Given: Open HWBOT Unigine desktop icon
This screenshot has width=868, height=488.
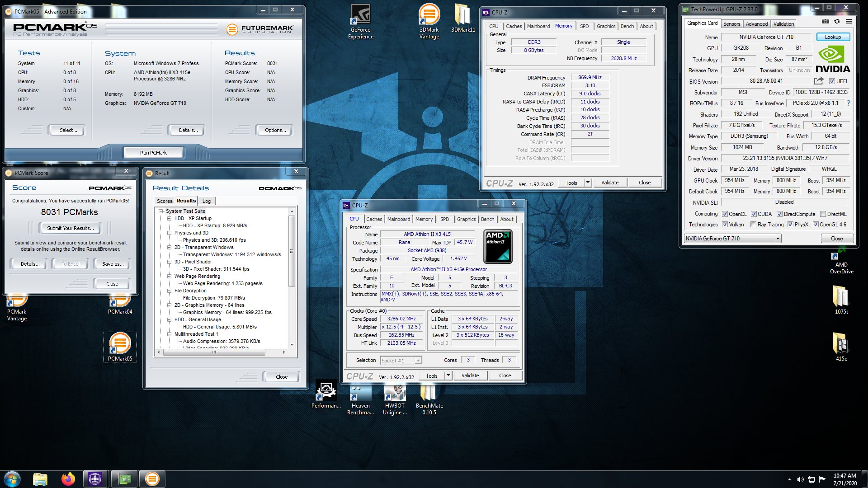Looking at the screenshot, I should click(x=395, y=400).
